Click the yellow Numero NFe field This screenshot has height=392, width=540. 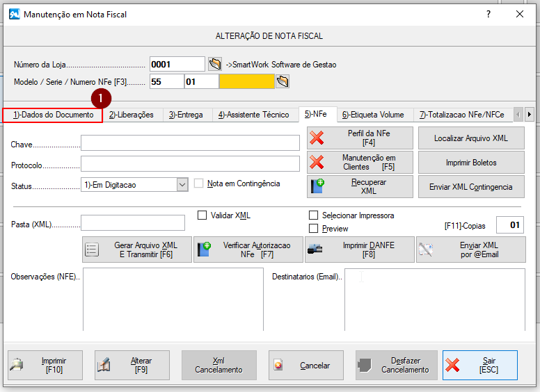pos(246,81)
